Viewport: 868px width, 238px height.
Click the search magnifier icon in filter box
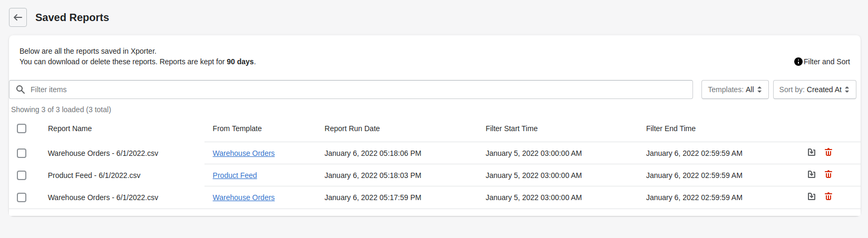tap(21, 90)
